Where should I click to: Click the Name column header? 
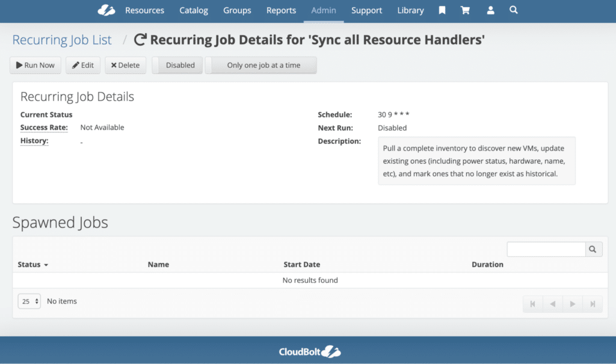[158, 265]
